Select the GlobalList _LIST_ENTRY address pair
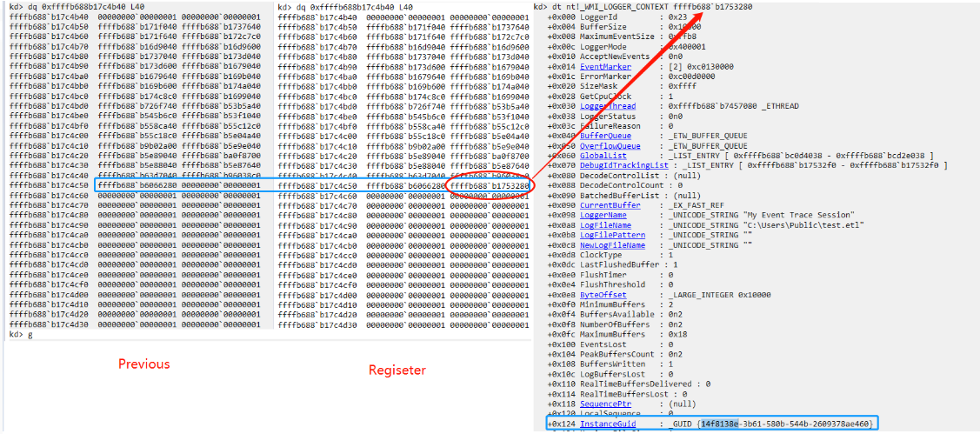Image resolution: width=980 pixels, height=434 pixels. coord(829,156)
